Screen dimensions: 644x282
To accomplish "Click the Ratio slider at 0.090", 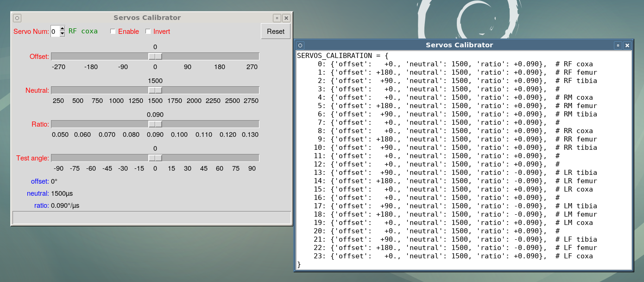I will pyautogui.click(x=155, y=124).
